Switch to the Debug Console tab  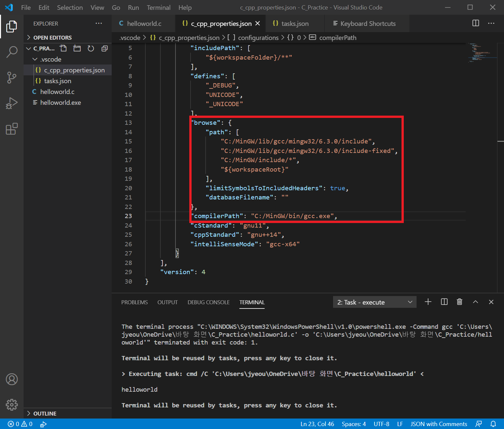(209, 302)
